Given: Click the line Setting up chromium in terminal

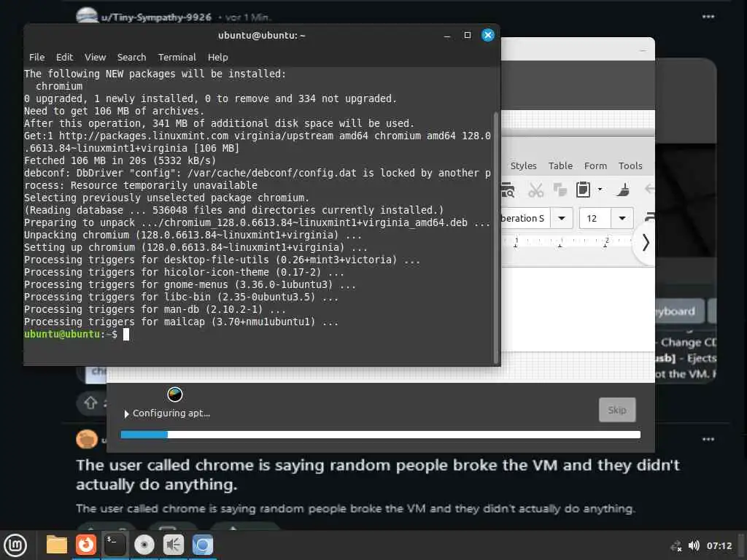Looking at the screenshot, I should coord(196,248).
